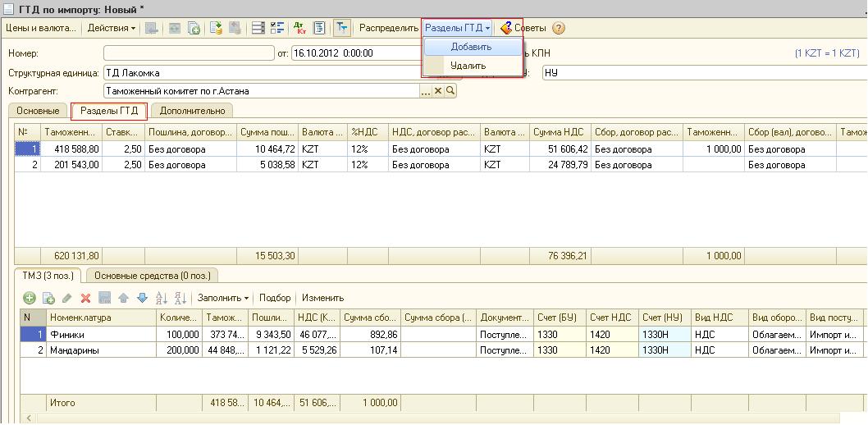Switch to Основные средства (0 поз.) tab
868x425 pixels.
point(153,276)
